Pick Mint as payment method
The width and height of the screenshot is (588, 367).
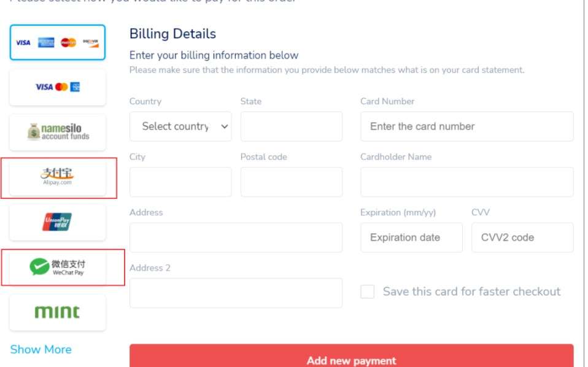[58, 312]
